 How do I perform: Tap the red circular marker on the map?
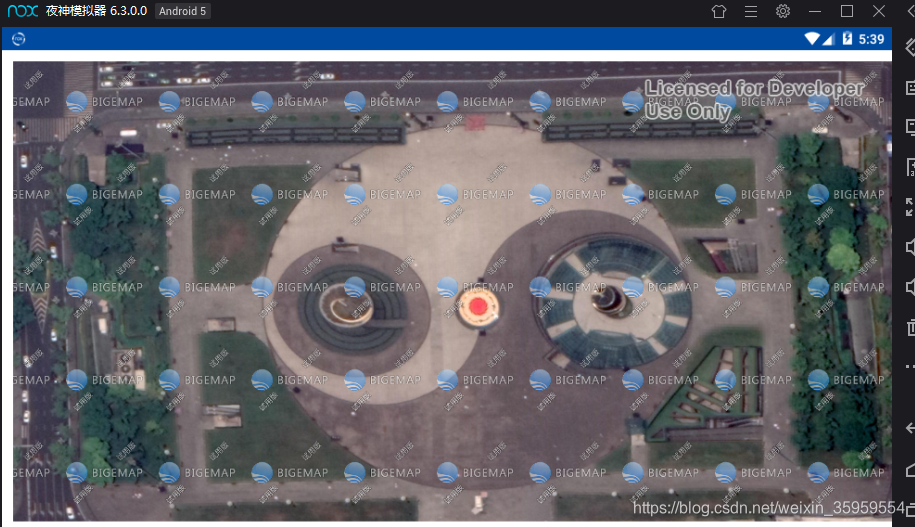tap(478, 306)
